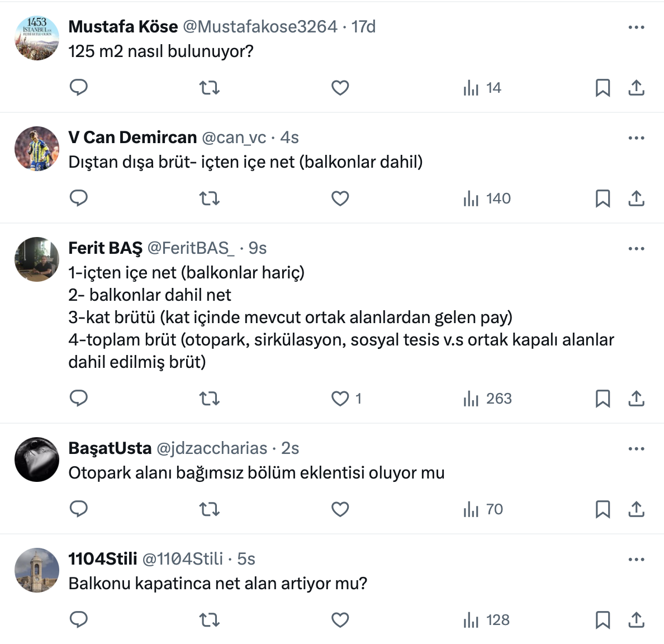Image resolution: width=664 pixels, height=644 pixels.
Task: Visit @FeritBAS_ handle link
Action: point(191,248)
